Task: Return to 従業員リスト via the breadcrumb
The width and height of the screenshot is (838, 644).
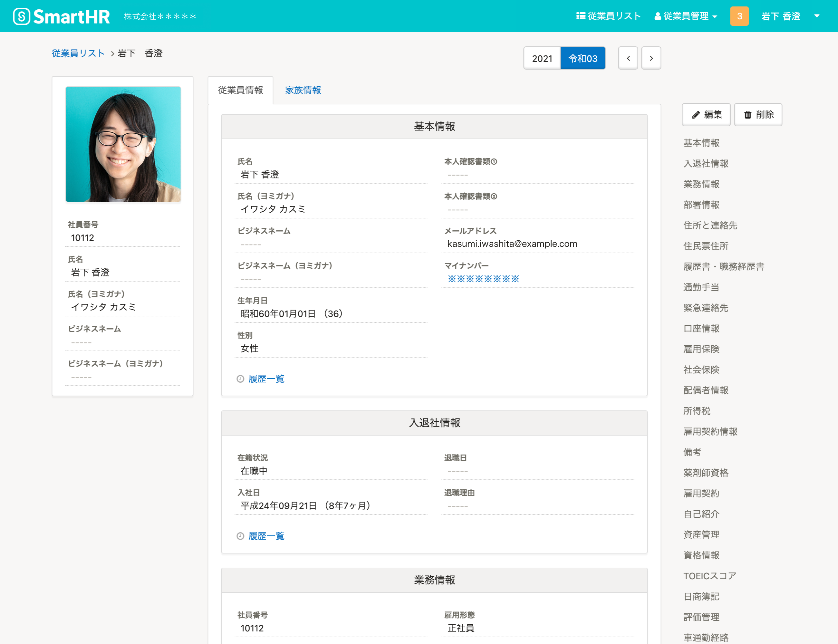Action: [78, 53]
